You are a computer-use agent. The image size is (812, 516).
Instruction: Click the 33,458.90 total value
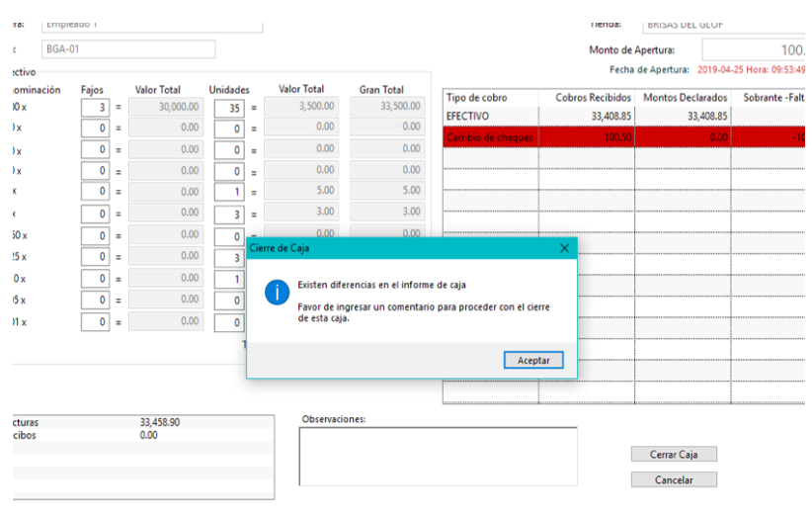(x=160, y=422)
